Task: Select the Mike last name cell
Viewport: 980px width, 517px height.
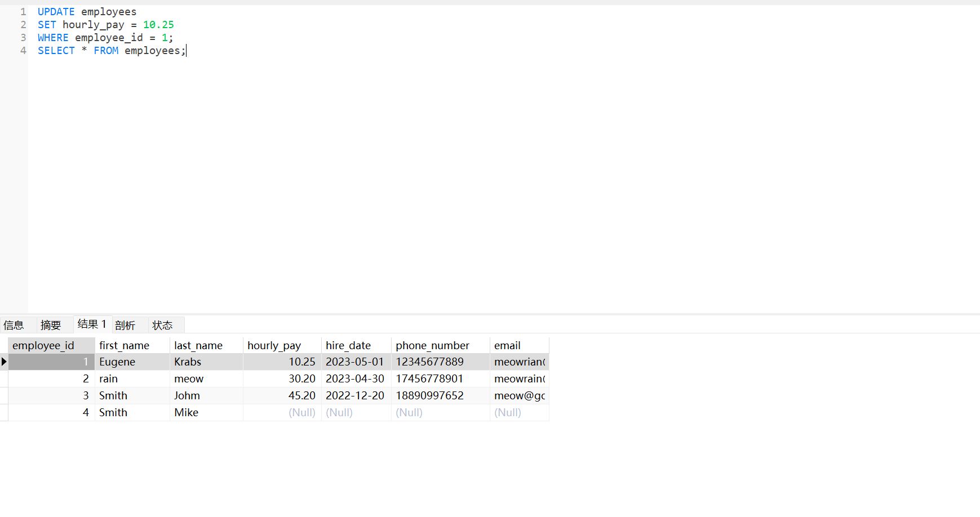Action: [187, 412]
